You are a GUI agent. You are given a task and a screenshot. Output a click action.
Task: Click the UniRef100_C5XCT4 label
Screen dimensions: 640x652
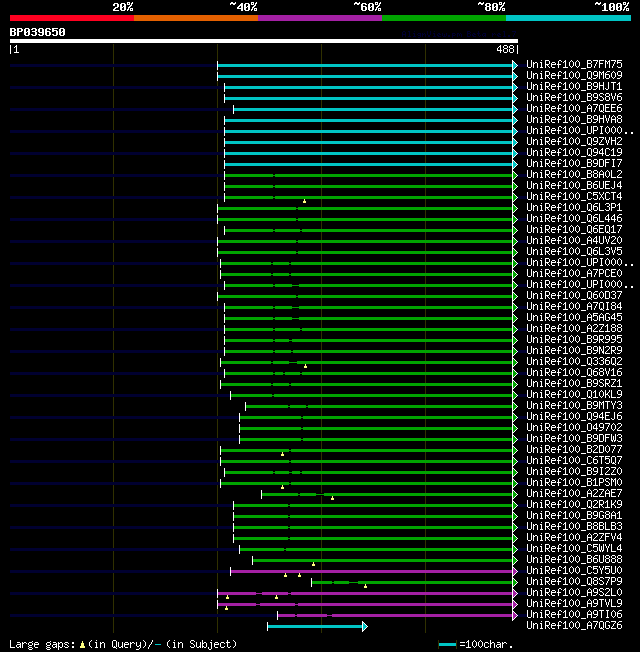click(574, 196)
